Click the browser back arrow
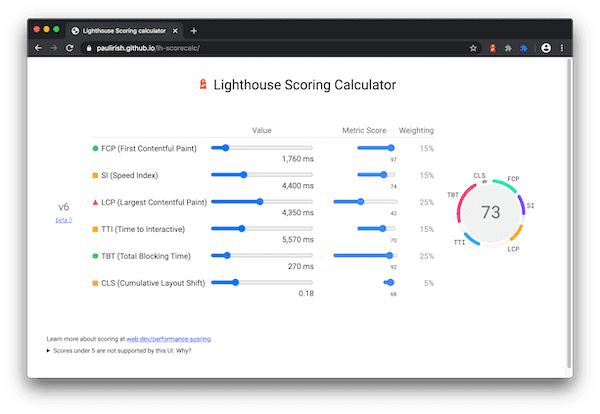 [38, 47]
